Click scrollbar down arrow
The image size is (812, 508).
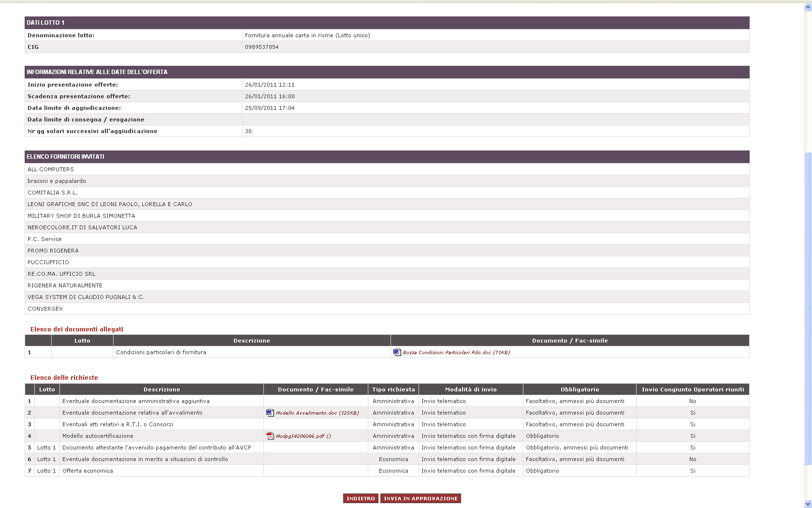[808, 504]
